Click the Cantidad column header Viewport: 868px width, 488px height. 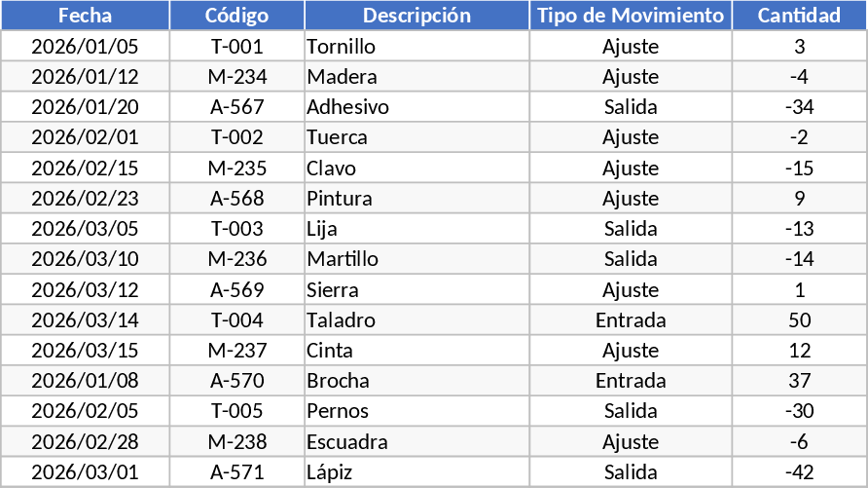click(799, 16)
